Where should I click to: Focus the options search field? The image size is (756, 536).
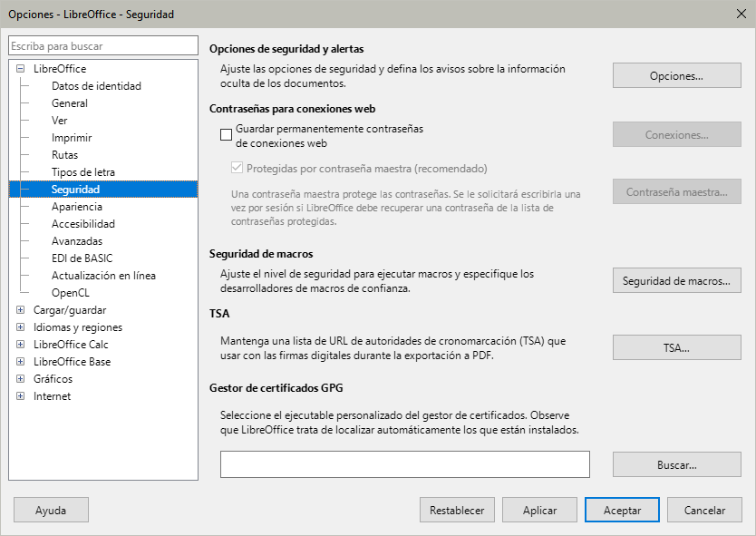[x=102, y=45]
